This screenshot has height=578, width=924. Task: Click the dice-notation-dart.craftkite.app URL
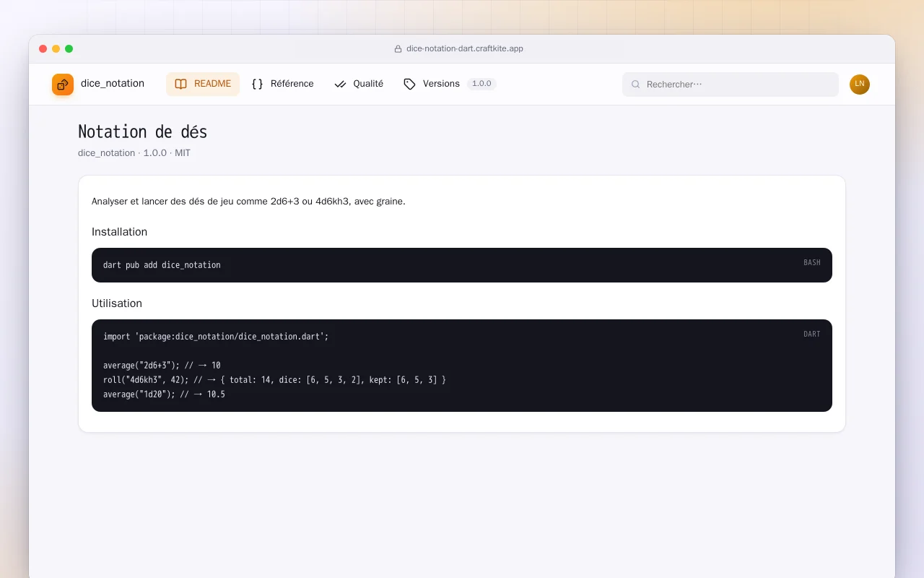[465, 49]
